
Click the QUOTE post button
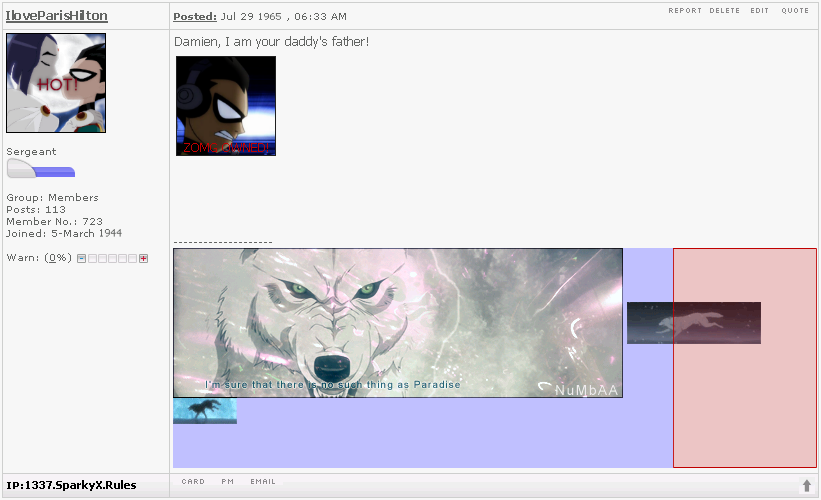pyautogui.click(x=795, y=10)
